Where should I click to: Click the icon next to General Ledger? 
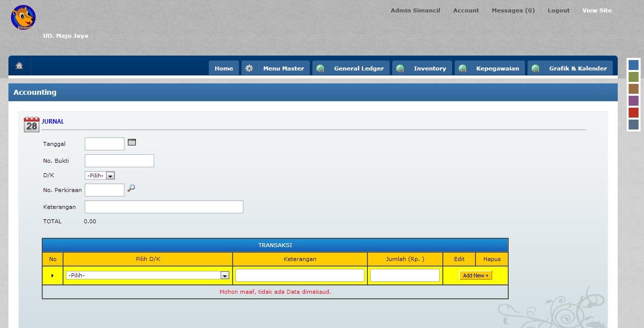(320, 68)
